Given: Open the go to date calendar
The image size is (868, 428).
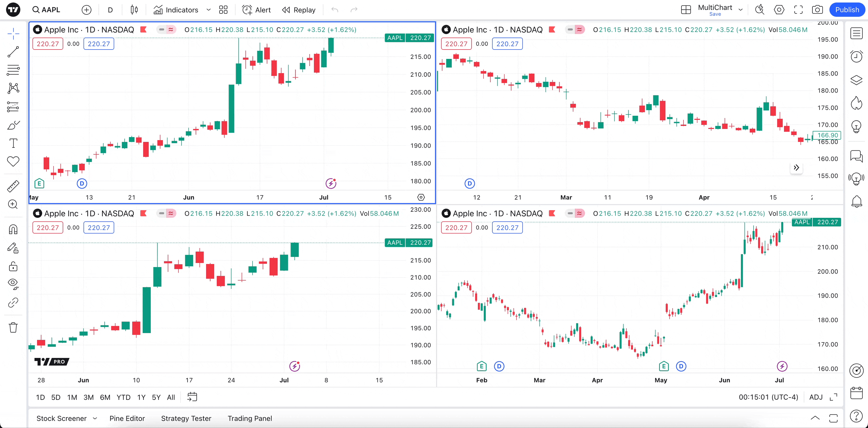Looking at the screenshot, I should (x=192, y=397).
